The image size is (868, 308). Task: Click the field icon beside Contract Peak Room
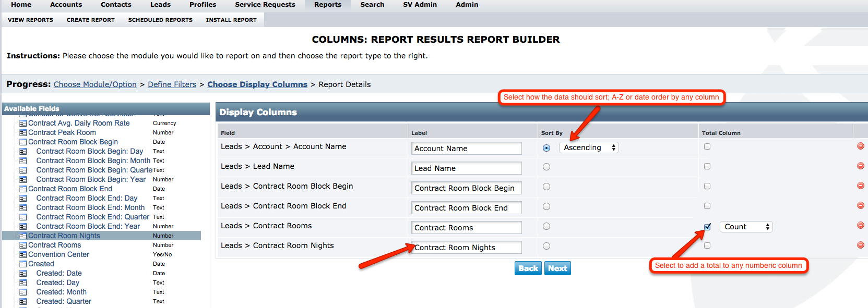(x=23, y=133)
